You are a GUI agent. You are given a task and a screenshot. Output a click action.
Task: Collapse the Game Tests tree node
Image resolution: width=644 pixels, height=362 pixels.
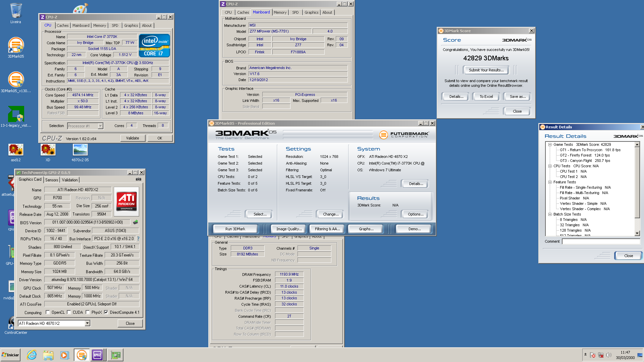point(550,144)
